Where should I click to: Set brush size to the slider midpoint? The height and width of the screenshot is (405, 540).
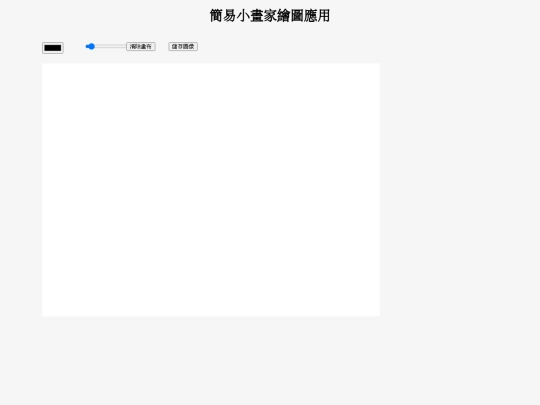(106, 46)
